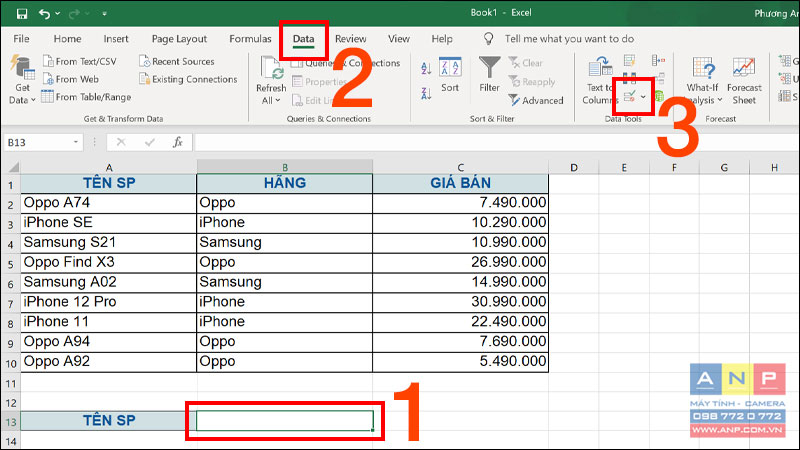This screenshot has width=800, height=450.
Task: Choose From Web data source
Action: tap(71, 79)
